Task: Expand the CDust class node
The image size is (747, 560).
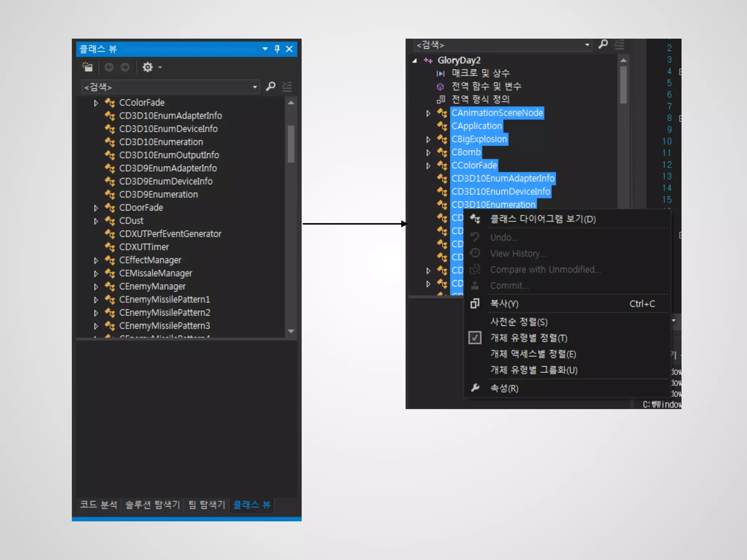Action: click(96, 221)
